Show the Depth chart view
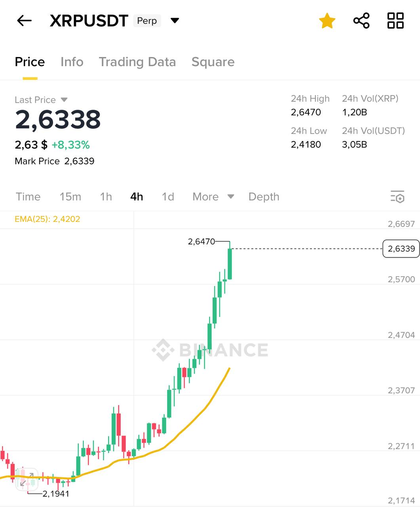The width and height of the screenshot is (420, 507). pyautogui.click(x=264, y=196)
